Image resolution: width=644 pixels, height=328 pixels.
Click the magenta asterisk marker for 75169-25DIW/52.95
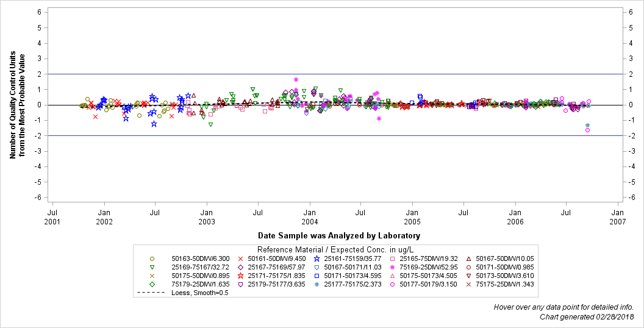click(x=392, y=267)
